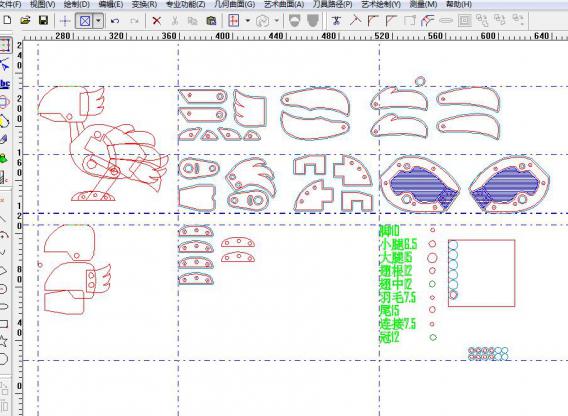Select the 3D cylinder surface tool in left toolbar
This screenshot has height=416, width=568.
click(x=4, y=102)
